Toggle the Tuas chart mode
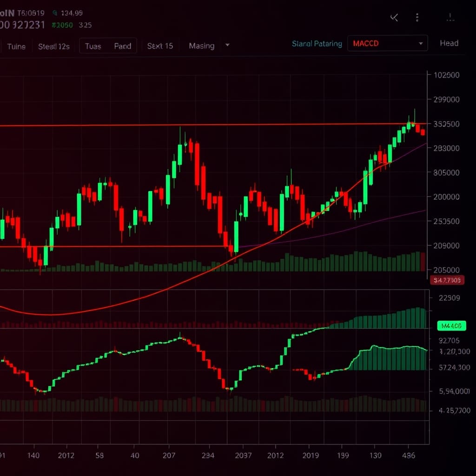The image size is (476, 476). pyautogui.click(x=93, y=46)
